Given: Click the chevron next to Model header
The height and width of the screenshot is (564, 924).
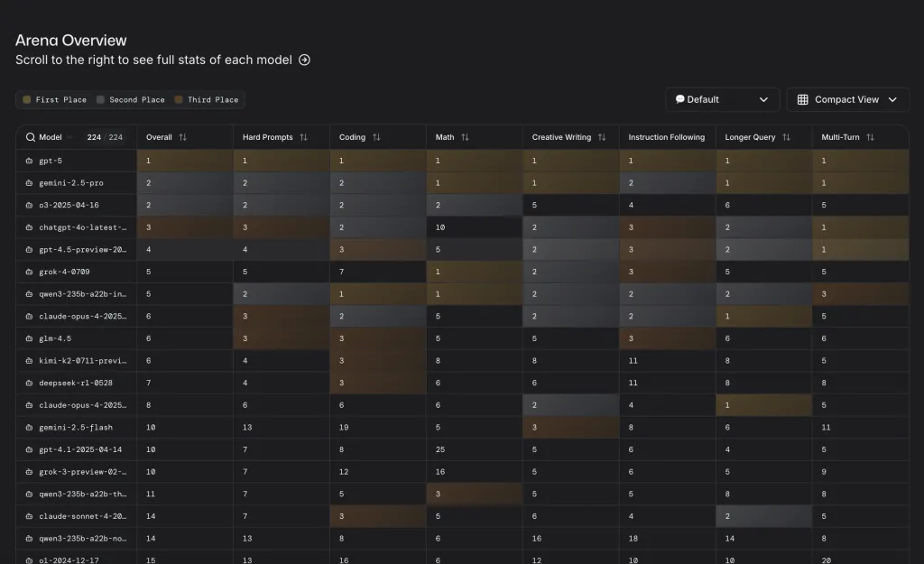Looking at the screenshot, I should pyautogui.click(x=70, y=137).
